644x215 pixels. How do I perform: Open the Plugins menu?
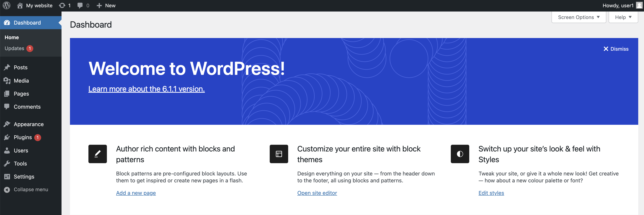pos(23,137)
